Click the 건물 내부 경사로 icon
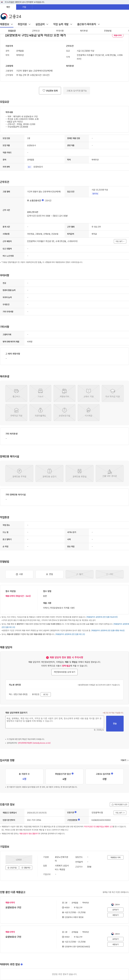Image resolution: width=129 pixels, height=980 pixels. (110, 473)
